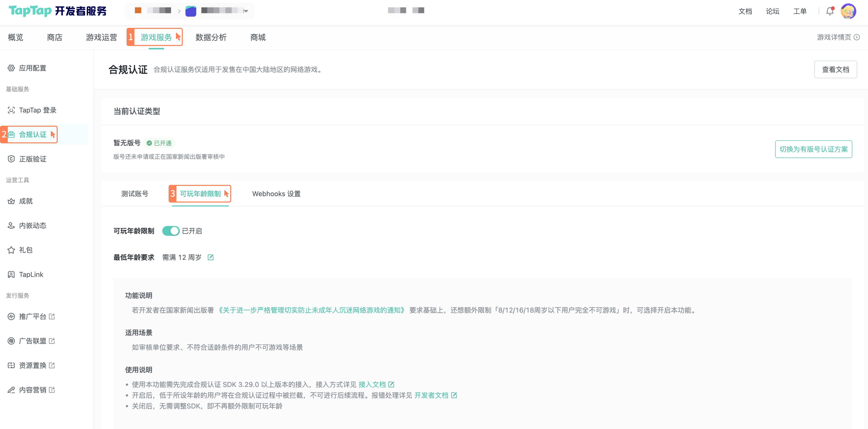Open the 工单 link in header
868x429 pixels.
pyautogui.click(x=800, y=11)
